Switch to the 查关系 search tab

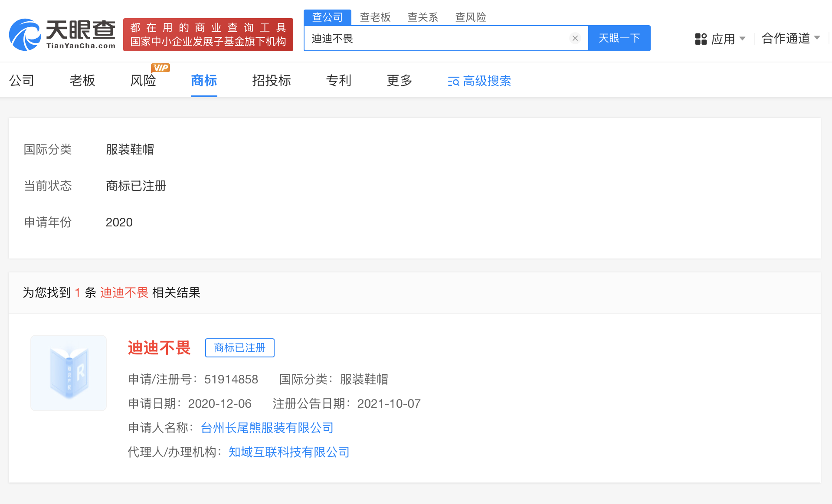[423, 17]
